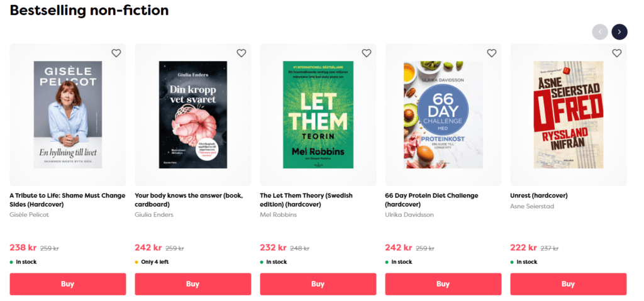644x301 pixels.
Task: Open the 66 Day Challenge cover image
Action: pyautogui.click(x=443, y=114)
